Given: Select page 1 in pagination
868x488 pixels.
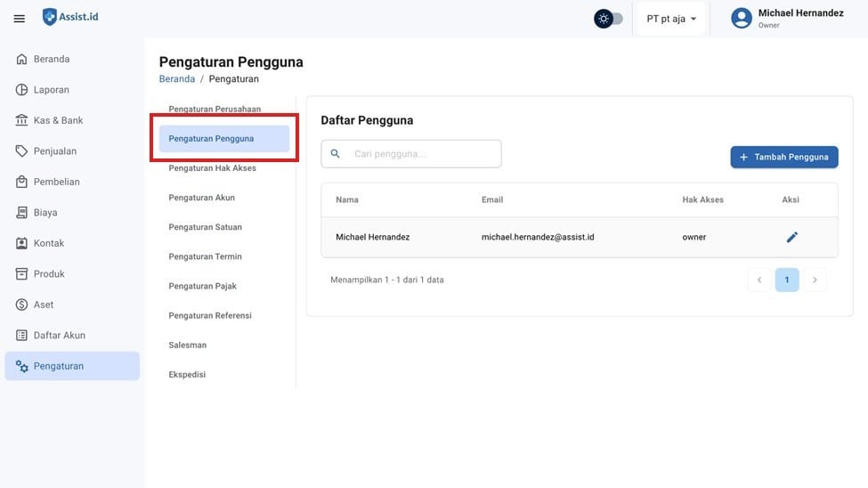Looking at the screenshot, I should click(x=786, y=280).
